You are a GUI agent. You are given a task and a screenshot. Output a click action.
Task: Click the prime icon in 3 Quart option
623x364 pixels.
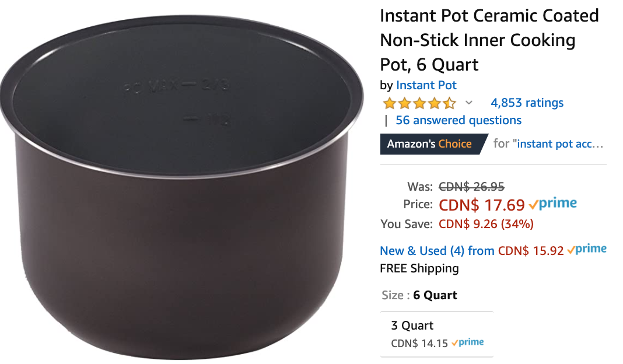coord(468,342)
